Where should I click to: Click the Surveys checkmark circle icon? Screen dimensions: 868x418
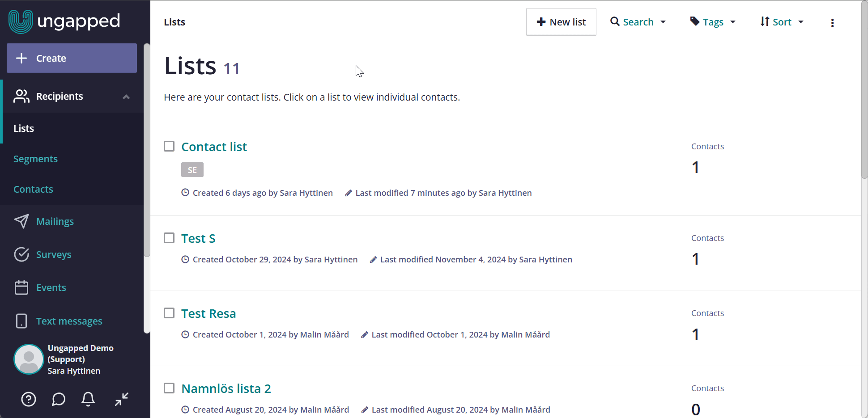point(21,254)
